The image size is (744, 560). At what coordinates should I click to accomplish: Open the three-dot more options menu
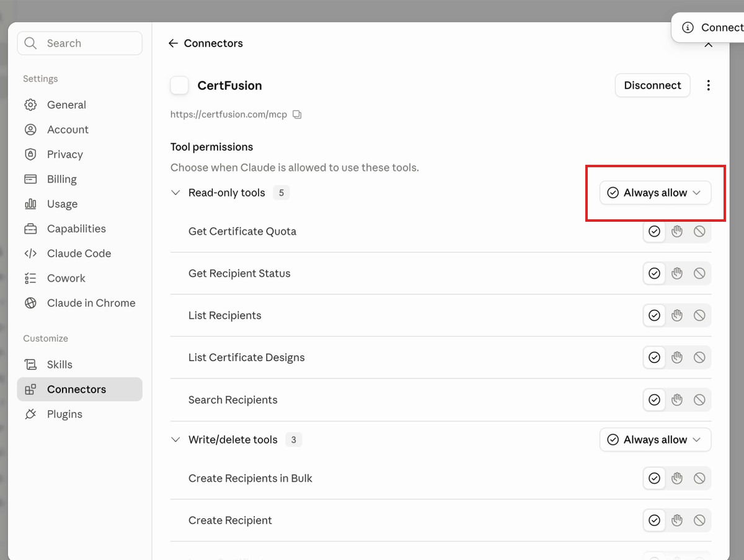pos(709,85)
